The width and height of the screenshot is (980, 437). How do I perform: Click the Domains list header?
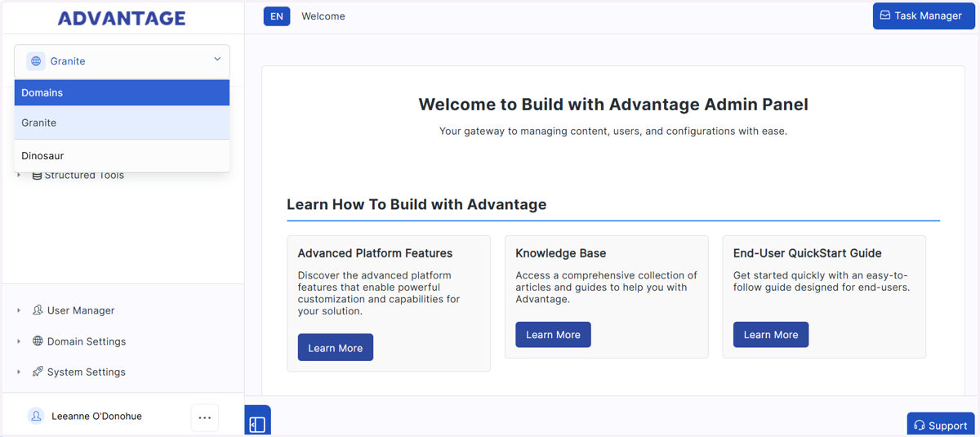point(122,92)
